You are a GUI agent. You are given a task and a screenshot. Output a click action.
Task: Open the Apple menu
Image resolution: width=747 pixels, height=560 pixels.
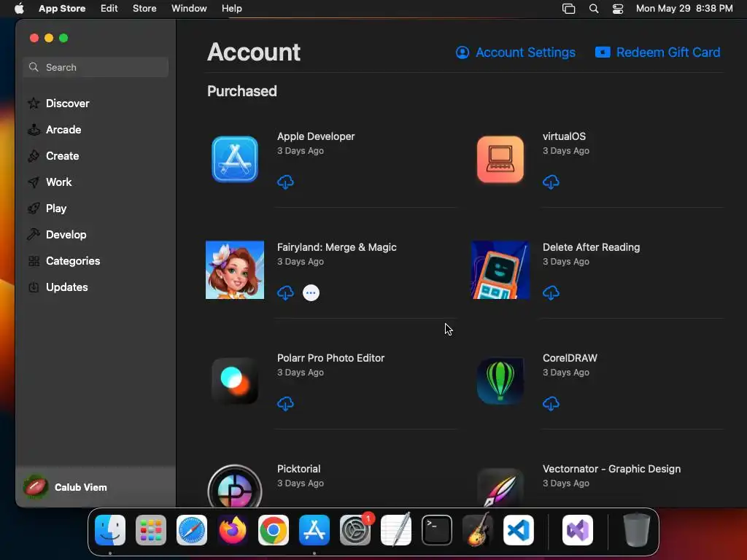pyautogui.click(x=19, y=8)
